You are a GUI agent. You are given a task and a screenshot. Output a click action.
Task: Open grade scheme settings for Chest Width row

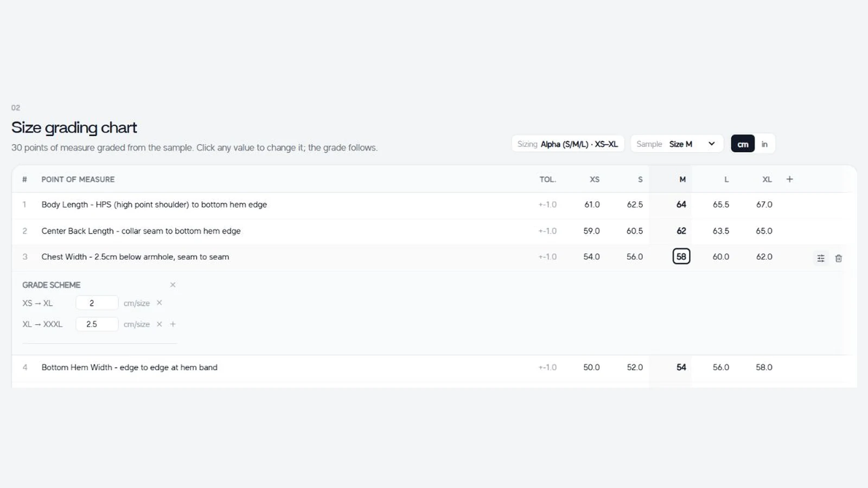coord(821,258)
